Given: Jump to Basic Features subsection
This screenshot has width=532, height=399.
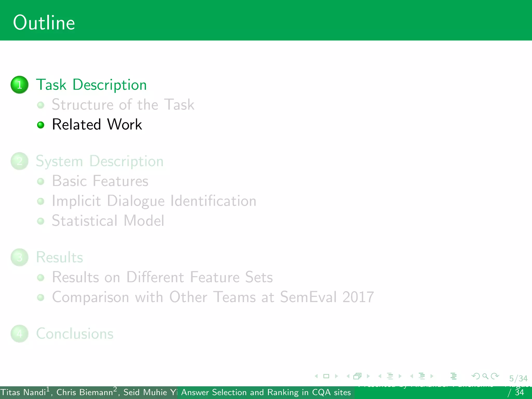Looking at the screenshot, I should (100, 181).
